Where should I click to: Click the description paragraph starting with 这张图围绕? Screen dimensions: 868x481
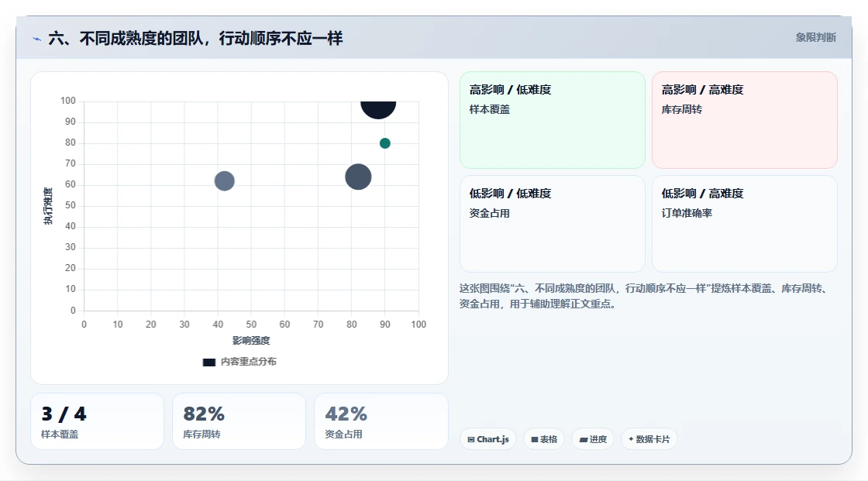[x=644, y=296]
